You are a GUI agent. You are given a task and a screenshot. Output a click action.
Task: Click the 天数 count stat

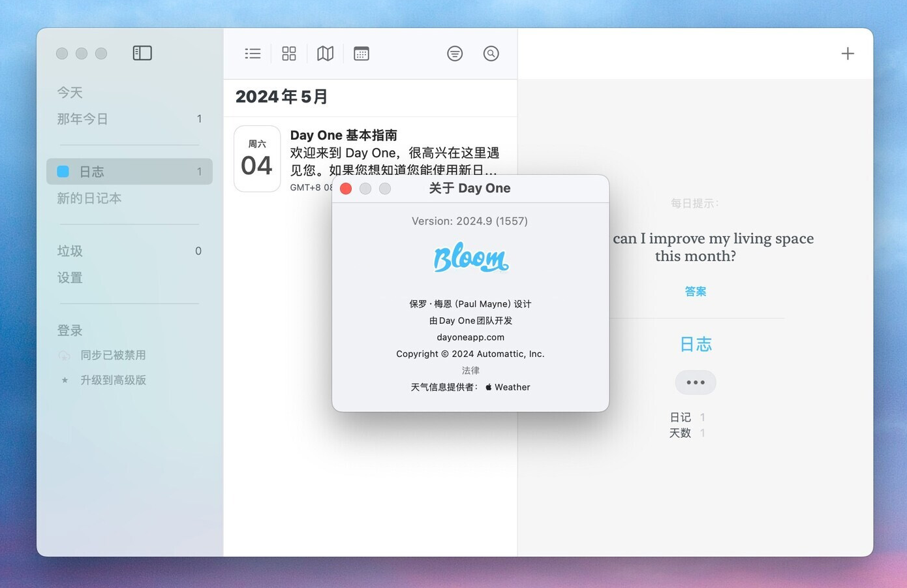(x=687, y=433)
